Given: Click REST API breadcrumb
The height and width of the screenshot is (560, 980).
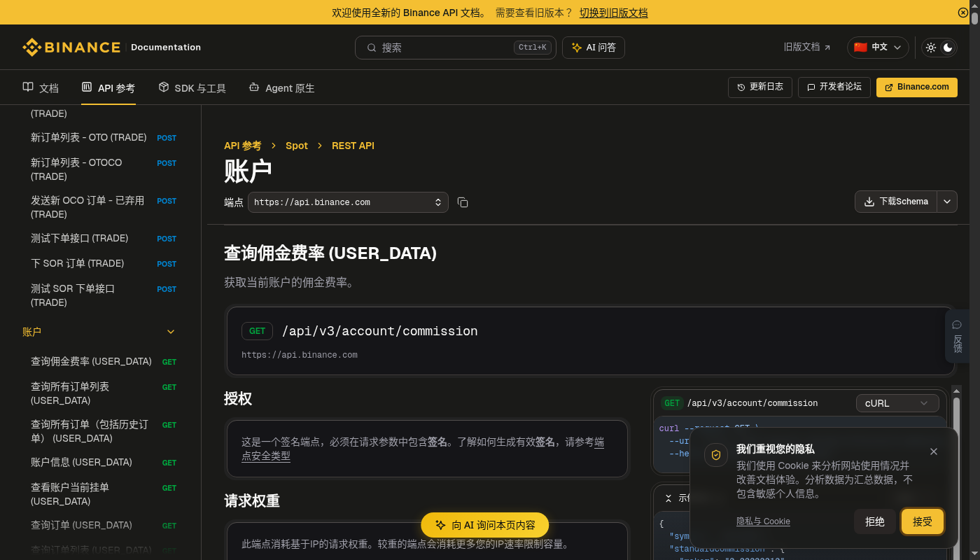Looking at the screenshot, I should 353,146.
